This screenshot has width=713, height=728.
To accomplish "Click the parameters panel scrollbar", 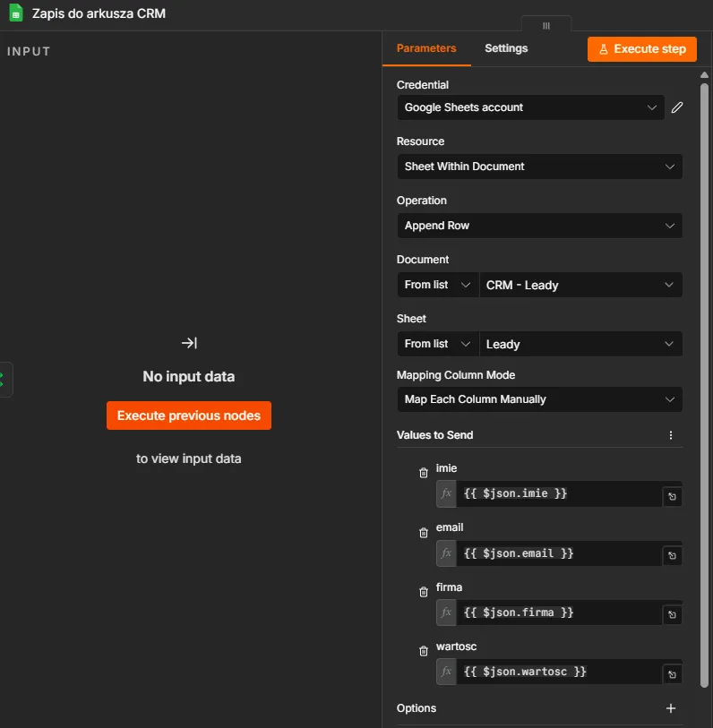I will pos(704,385).
